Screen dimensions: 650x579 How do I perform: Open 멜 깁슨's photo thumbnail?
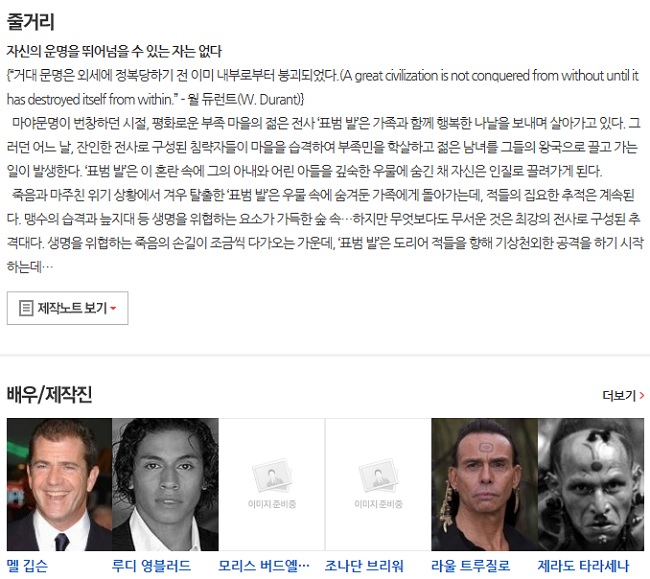[60, 484]
